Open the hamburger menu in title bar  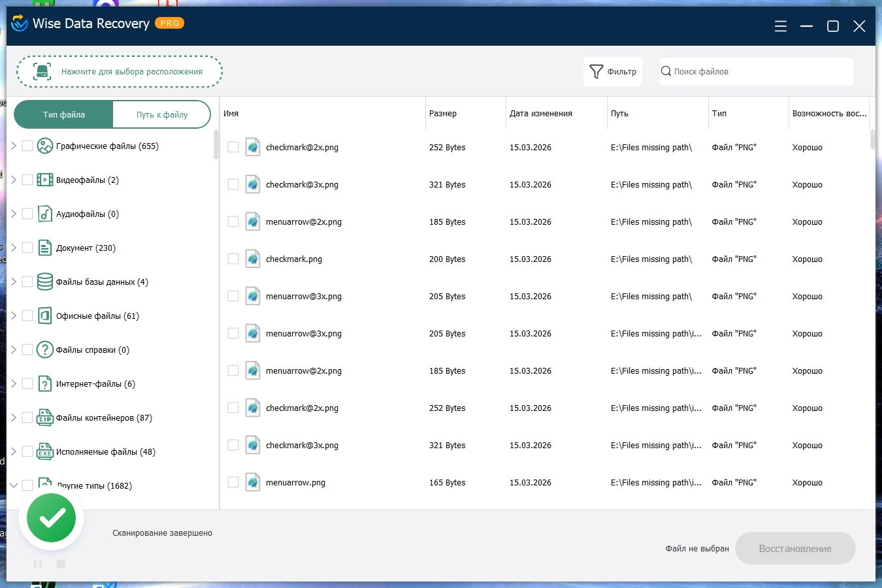[780, 26]
